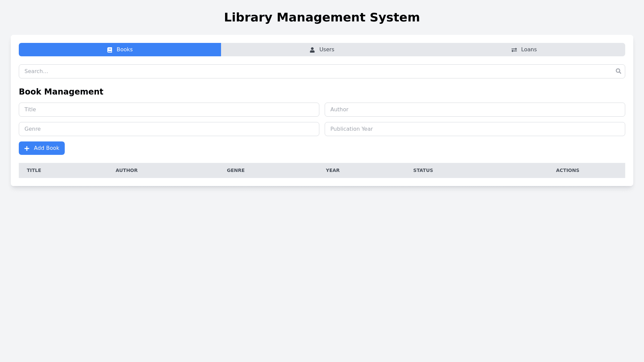
Task: Open the Loans tab
Action: [524, 50]
